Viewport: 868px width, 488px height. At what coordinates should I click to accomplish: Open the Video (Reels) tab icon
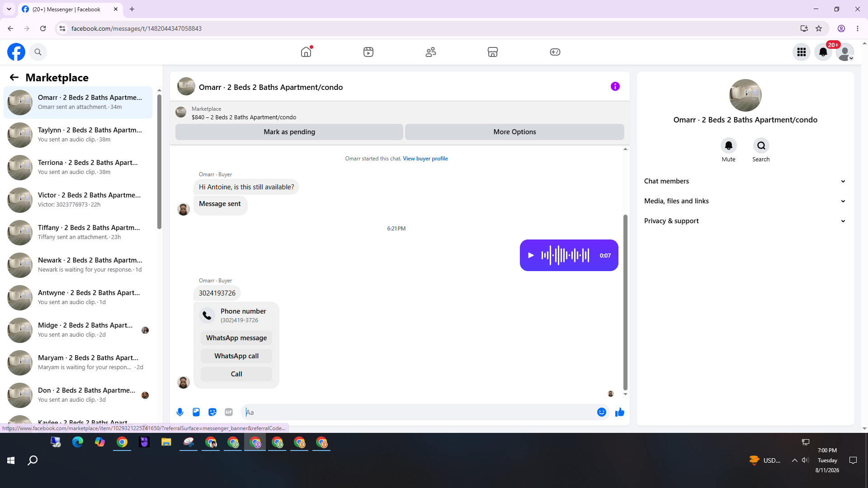[x=368, y=52]
